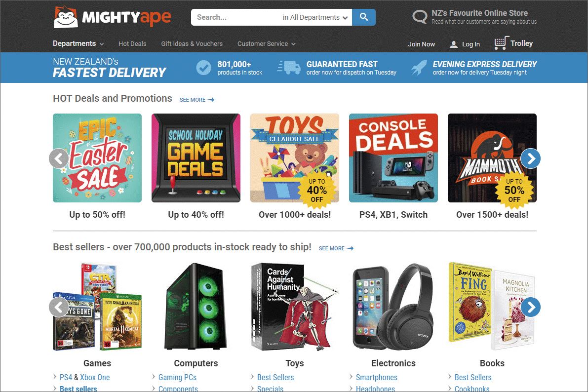
Task: Click the delivery truck icon
Action: coord(289,68)
